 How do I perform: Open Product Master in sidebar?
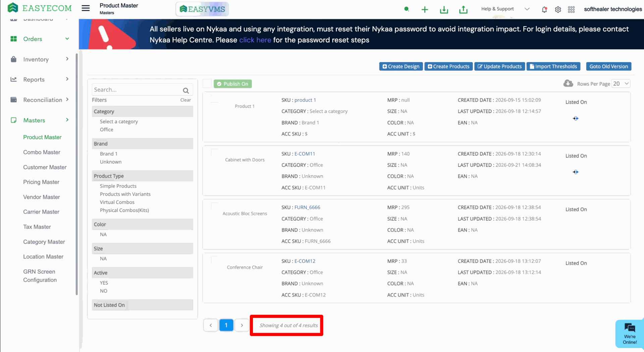point(42,137)
